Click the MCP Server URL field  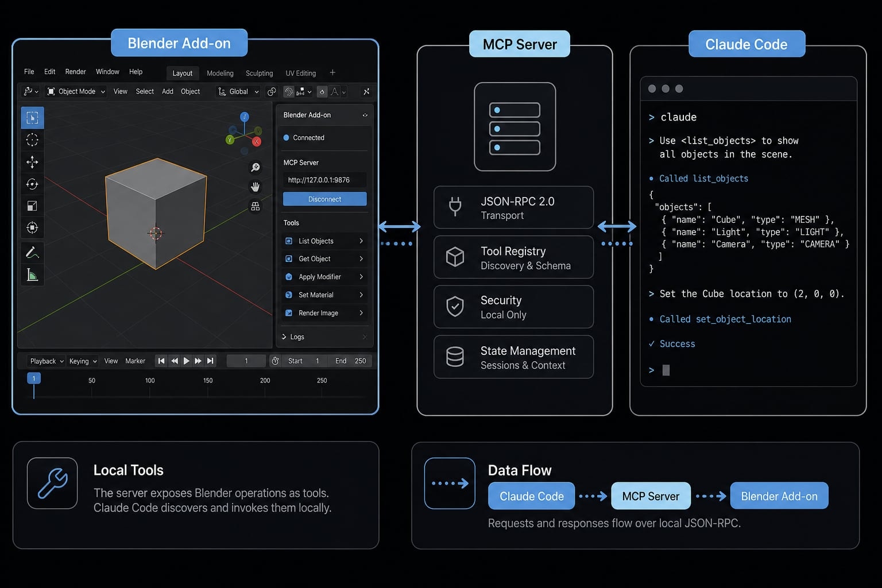(x=325, y=180)
